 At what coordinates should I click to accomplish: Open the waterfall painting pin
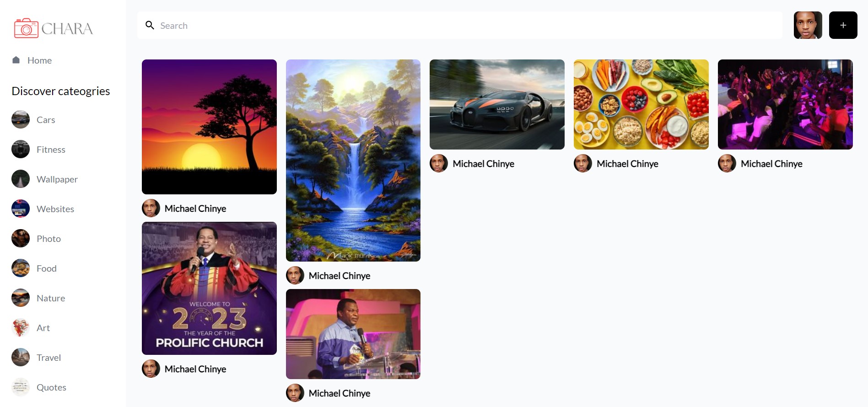point(353,161)
